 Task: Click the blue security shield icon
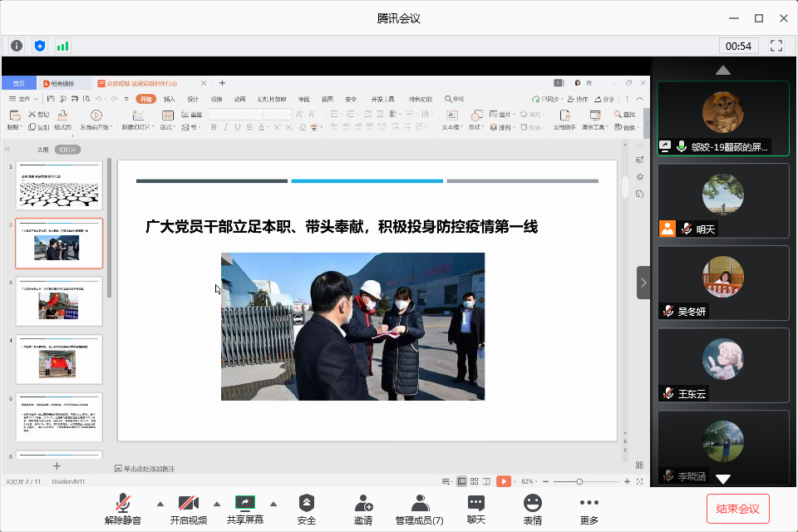(x=40, y=46)
